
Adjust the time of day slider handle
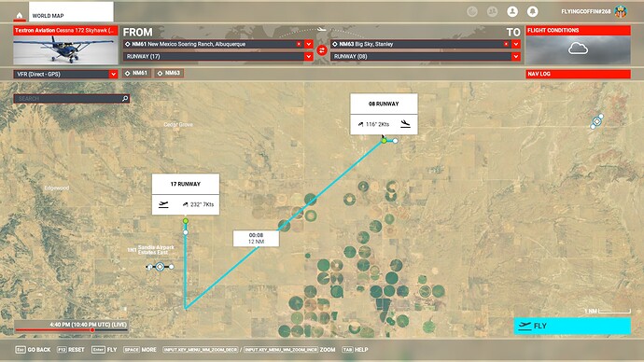click(x=92, y=330)
